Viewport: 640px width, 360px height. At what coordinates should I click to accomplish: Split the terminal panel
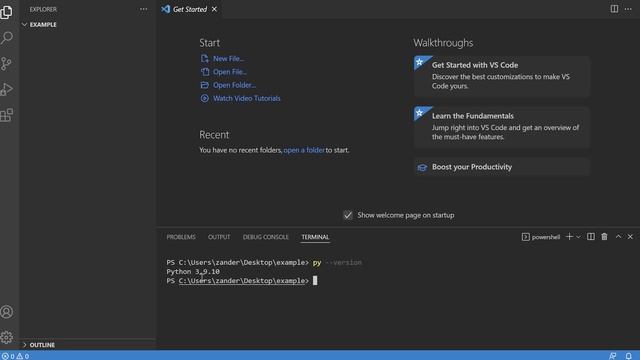pyautogui.click(x=591, y=237)
